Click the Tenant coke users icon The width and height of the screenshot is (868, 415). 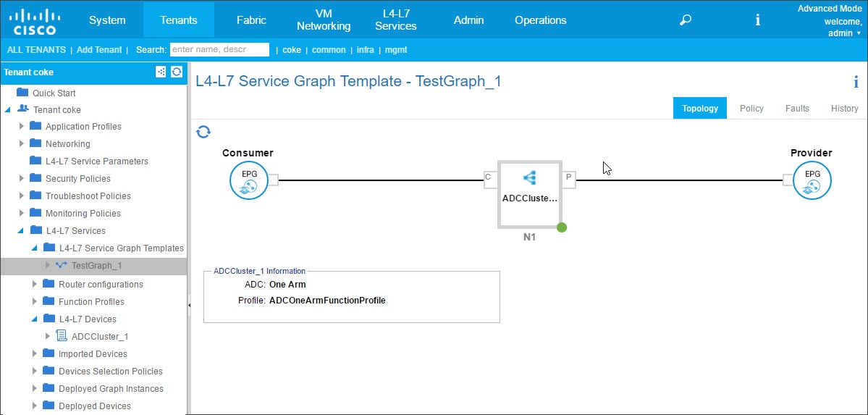click(23, 109)
